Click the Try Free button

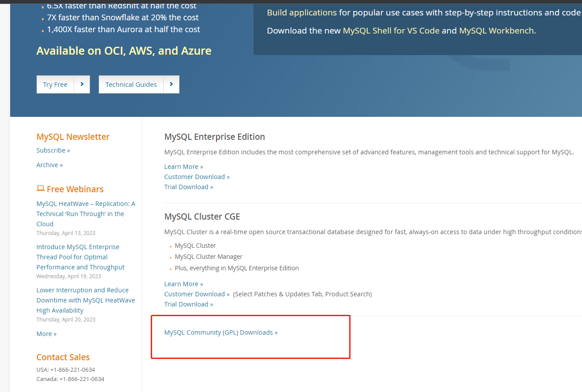click(x=55, y=85)
